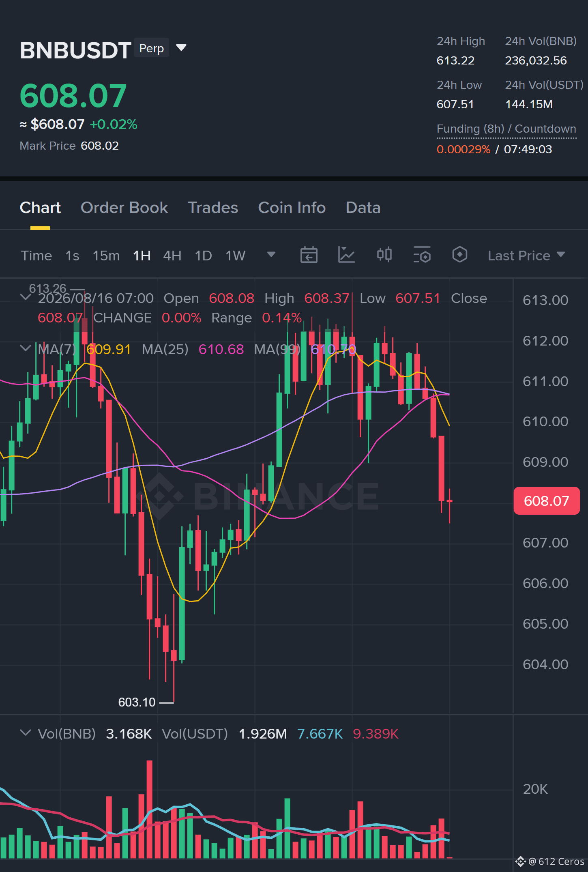Open the chart indicators icon
The width and height of the screenshot is (588, 872).
tap(346, 255)
